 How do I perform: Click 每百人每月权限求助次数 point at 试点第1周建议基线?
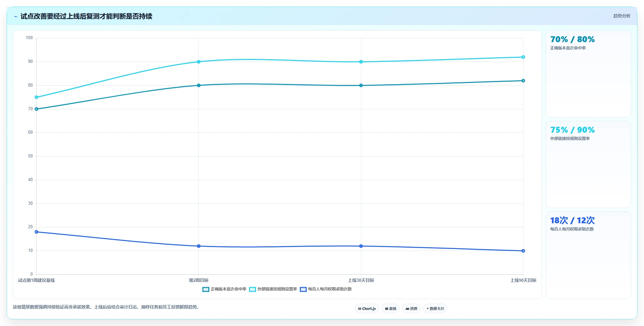click(37, 232)
